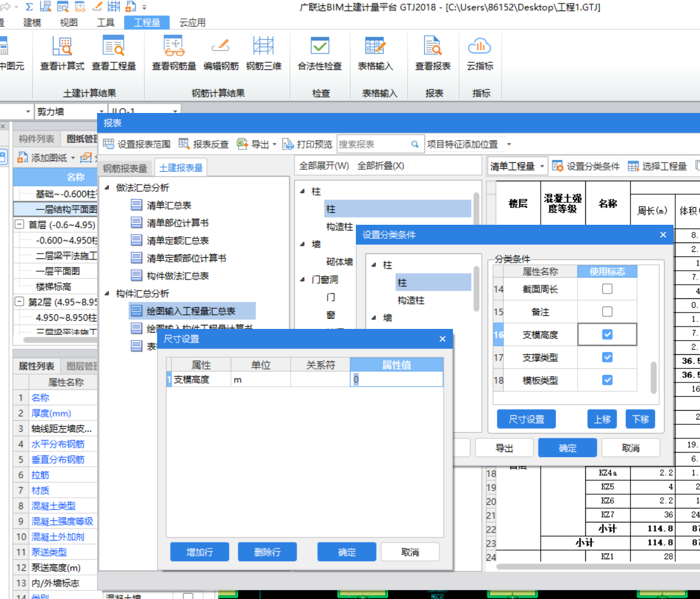Collapse 柱 node in 设置分类条件 tree
The image size is (700, 599).
coord(374,265)
